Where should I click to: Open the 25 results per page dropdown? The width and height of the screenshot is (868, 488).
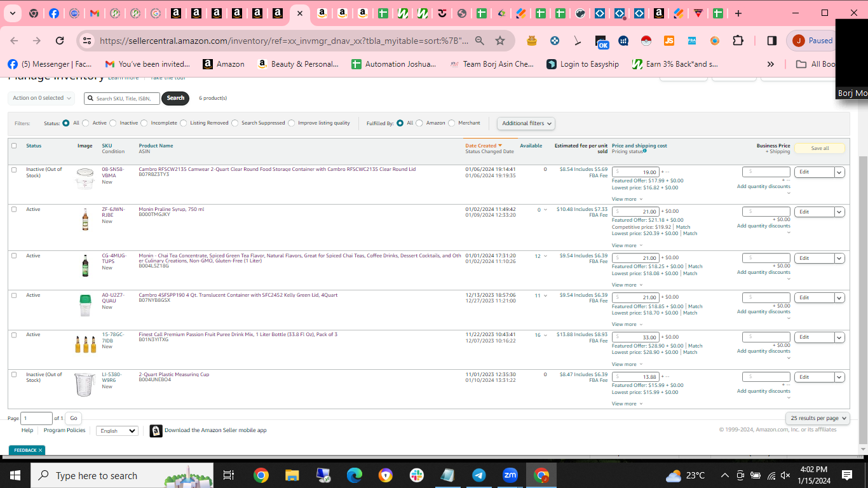pos(817,418)
